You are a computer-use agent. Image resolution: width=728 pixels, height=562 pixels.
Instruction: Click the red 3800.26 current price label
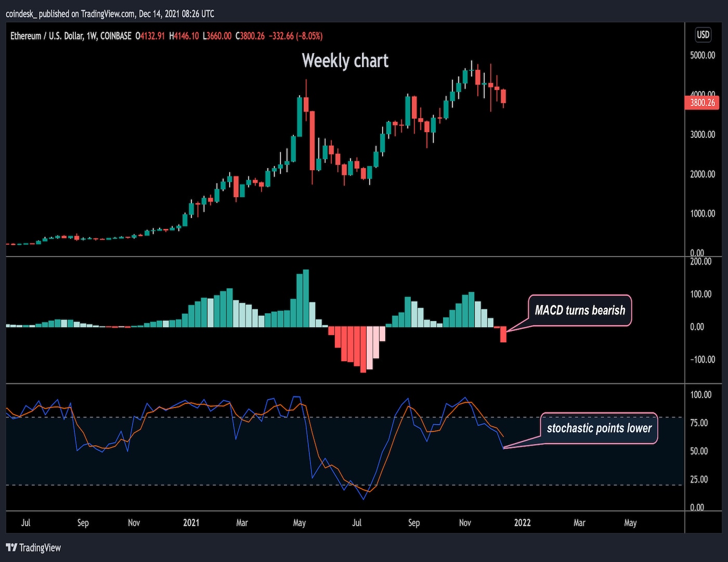(702, 103)
